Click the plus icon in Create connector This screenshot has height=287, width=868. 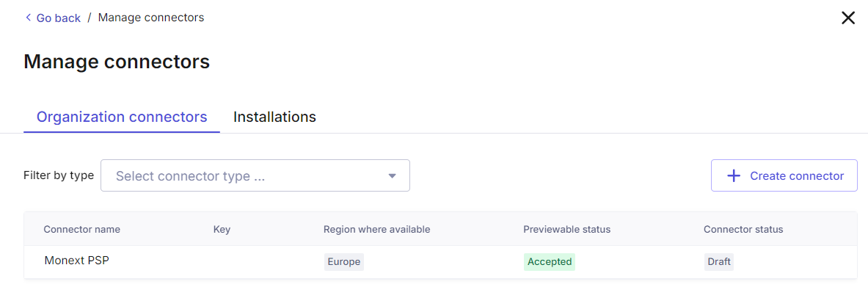click(x=734, y=175)
